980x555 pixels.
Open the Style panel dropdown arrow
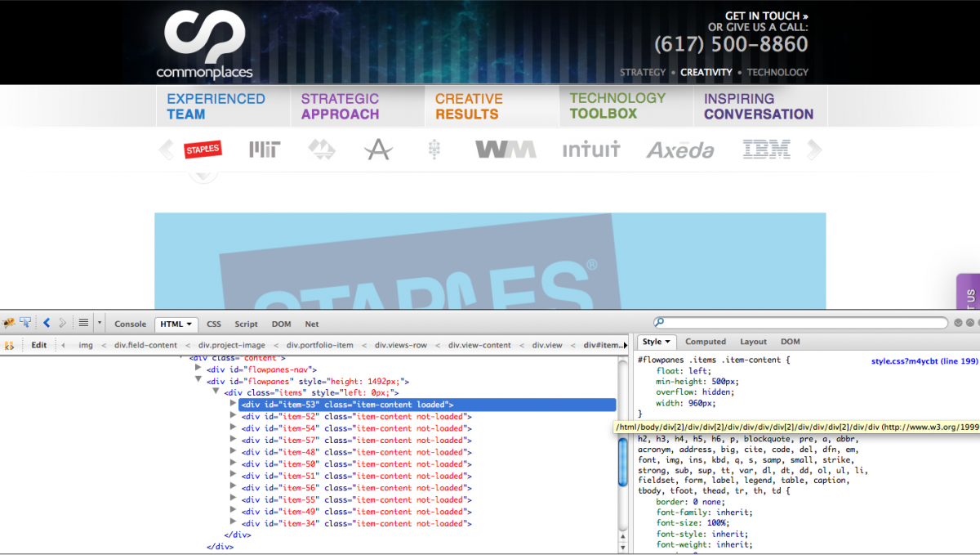click(667, 342)
